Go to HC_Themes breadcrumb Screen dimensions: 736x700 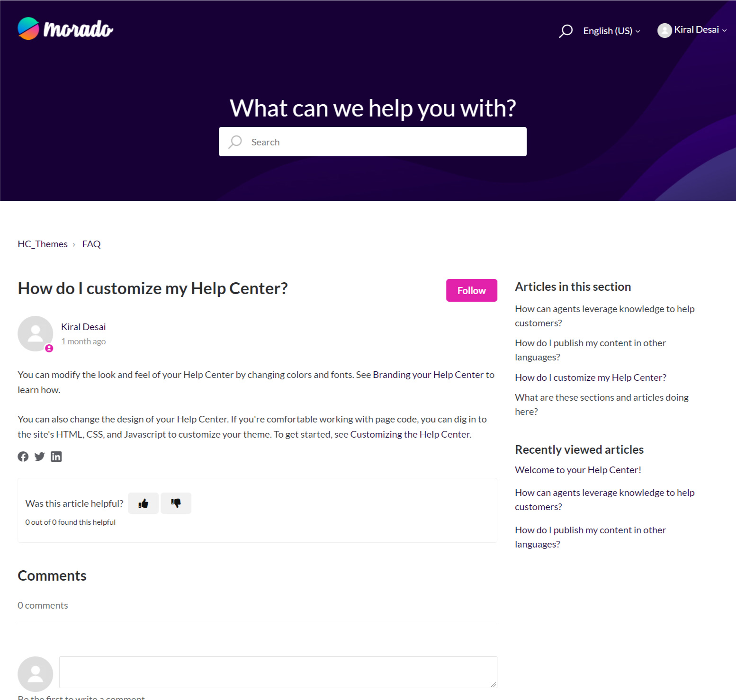pos(43,244)
